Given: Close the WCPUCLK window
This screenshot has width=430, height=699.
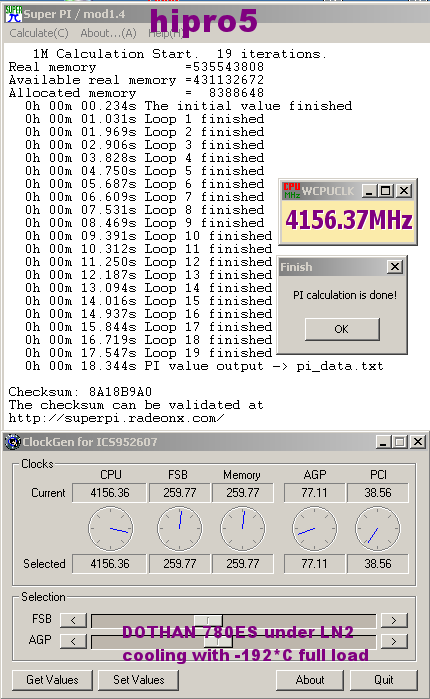Looking at the screenshot, I should coord(404,191).
